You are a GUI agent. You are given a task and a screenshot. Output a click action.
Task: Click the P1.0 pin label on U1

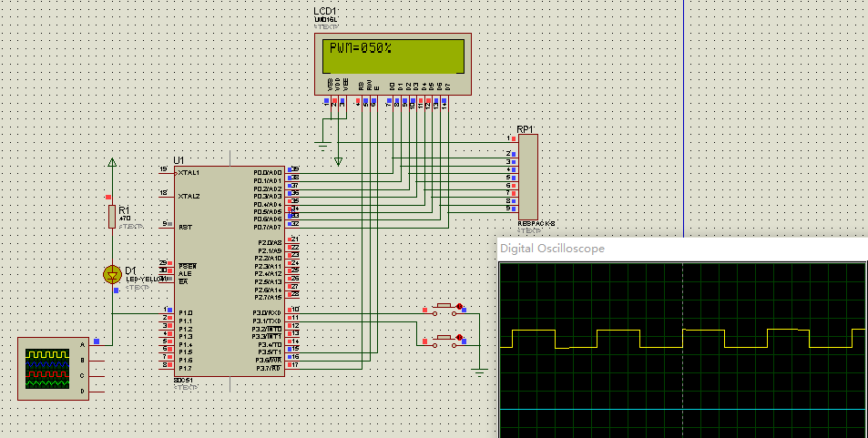pyautogui.click(x=186, y=313)
